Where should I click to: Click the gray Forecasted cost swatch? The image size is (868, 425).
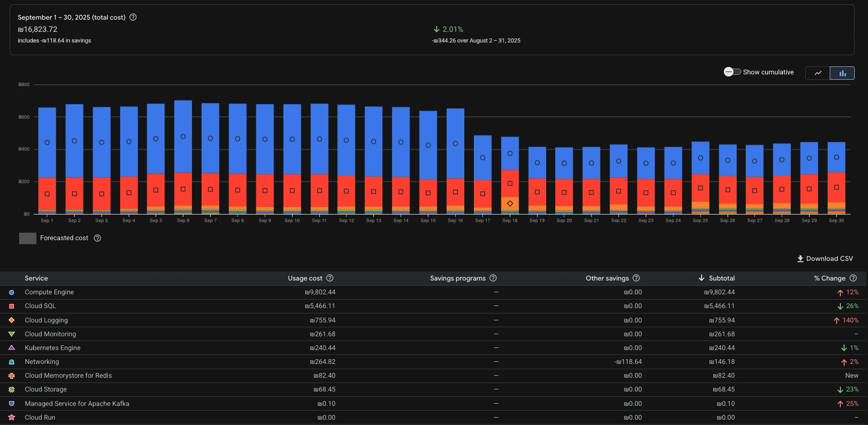point(28,239)
